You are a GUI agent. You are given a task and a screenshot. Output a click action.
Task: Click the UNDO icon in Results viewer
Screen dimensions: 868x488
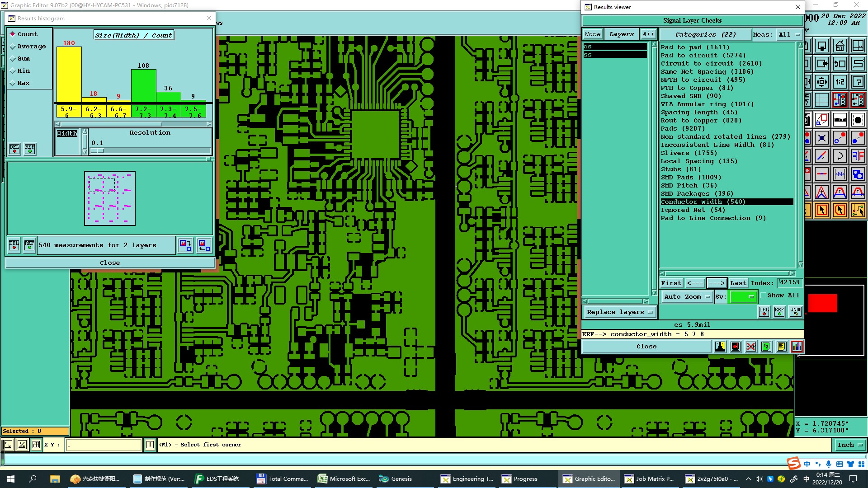tap(795, 312)
